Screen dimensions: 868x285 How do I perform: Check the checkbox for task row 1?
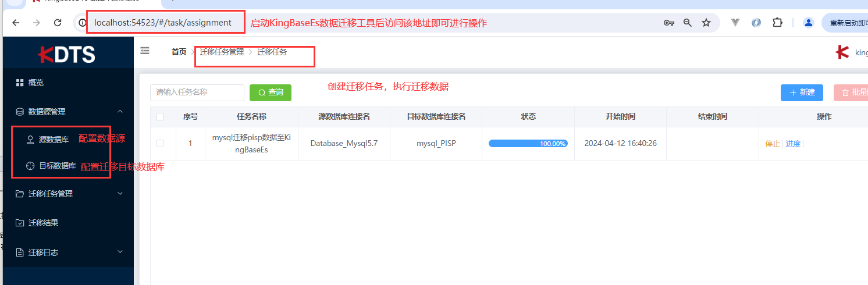[x=160, y=143]
